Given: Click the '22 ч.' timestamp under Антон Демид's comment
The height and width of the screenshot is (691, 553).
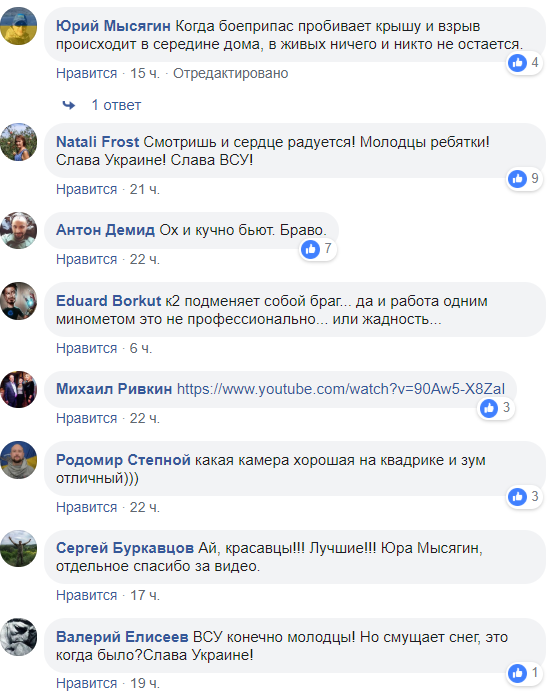Looking at the screenshot, I should (145, 259).
